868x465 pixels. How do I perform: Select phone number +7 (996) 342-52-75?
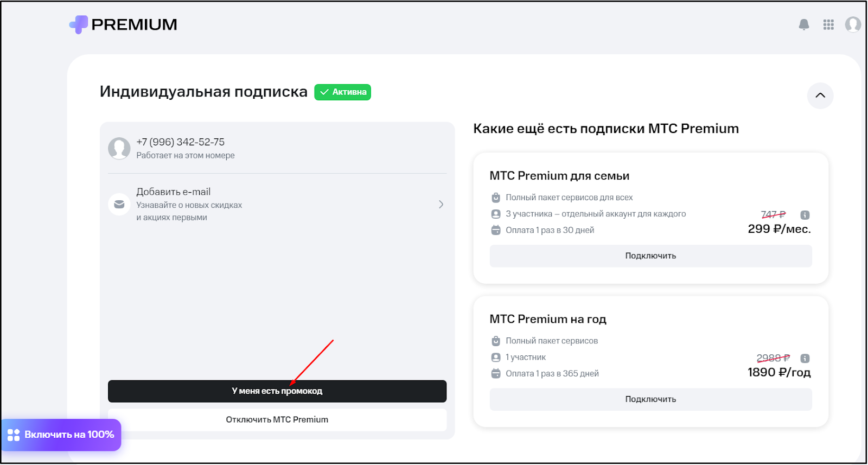pos(181,142)
